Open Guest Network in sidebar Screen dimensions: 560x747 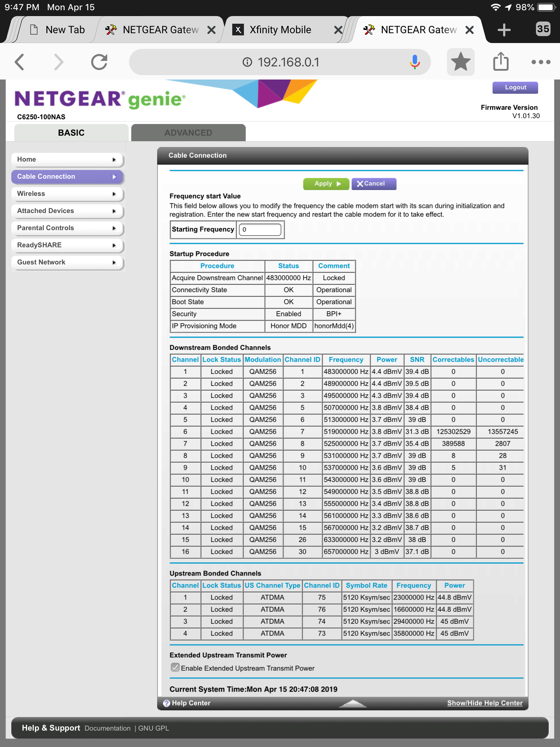67,262
